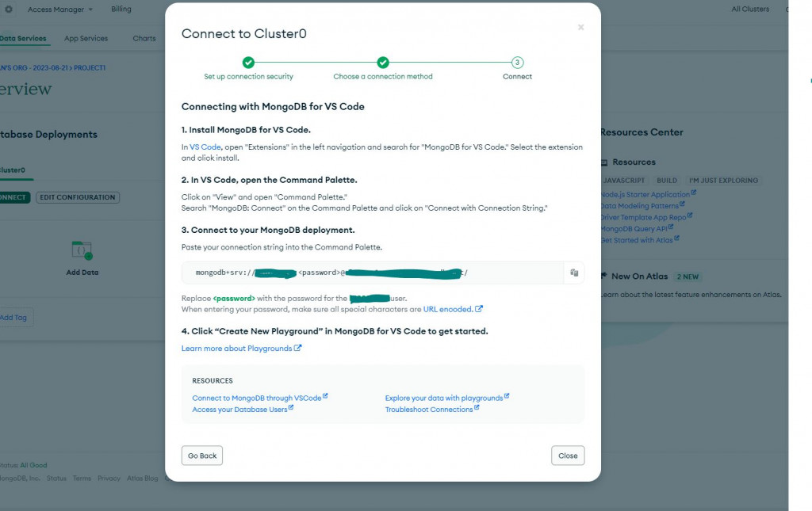The width and height of the screenshot is (812, 511).
Task: Click the connection string text field
Action: coord(373,273)
